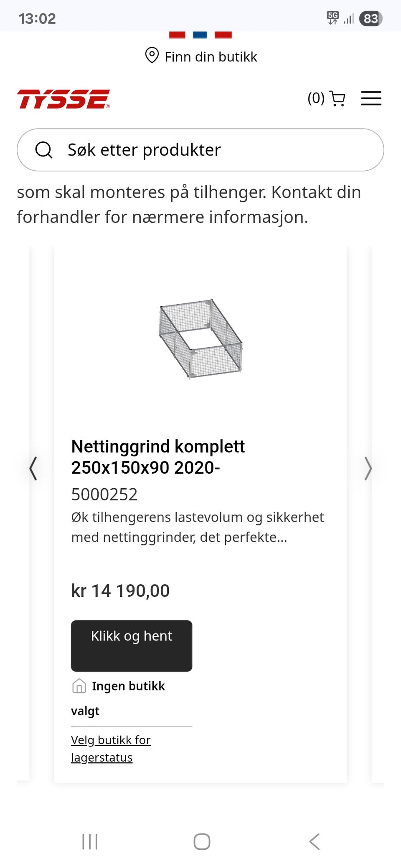Open Android recent apps

(x=90, y=841)
